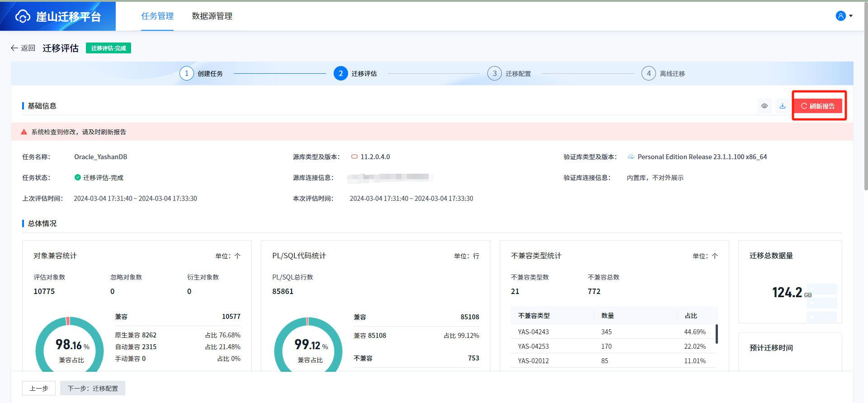Click 手动兼容 0 row
This screenshot has height=403, width=868.
coord(178,359)
